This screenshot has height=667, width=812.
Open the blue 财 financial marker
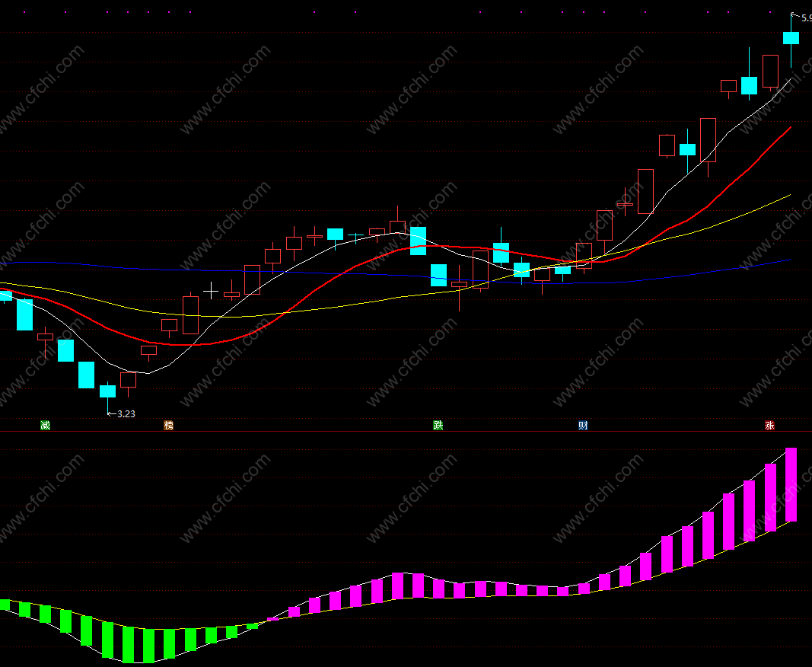pyautogui.click(x=583, y=426)
